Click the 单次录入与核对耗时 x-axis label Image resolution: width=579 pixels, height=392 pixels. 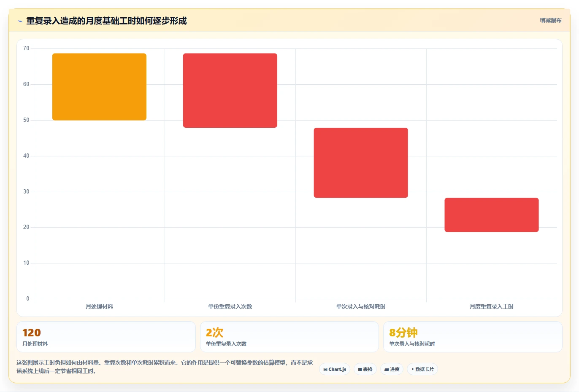pyautogui.click(x=361, y=306)
